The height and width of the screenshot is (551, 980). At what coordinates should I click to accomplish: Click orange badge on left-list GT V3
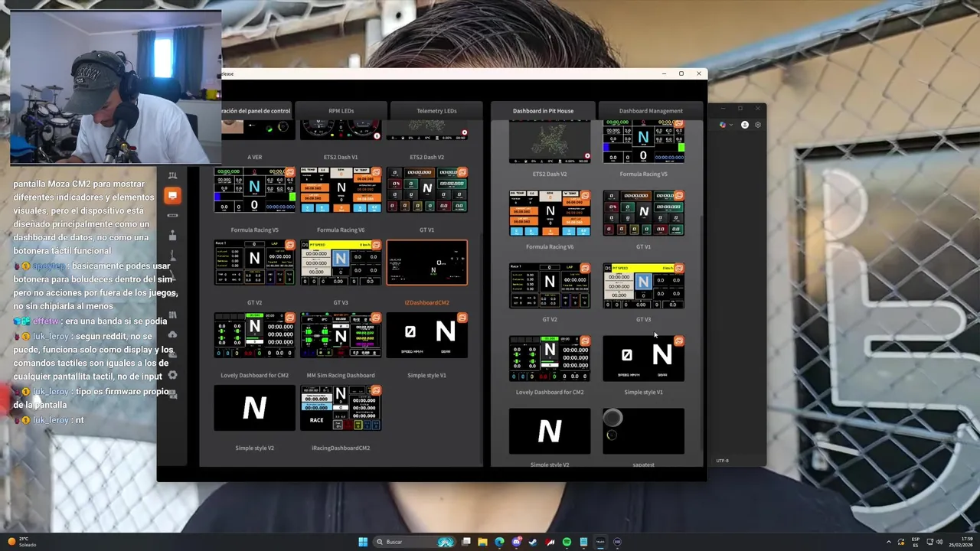click(x=376, y=246)
